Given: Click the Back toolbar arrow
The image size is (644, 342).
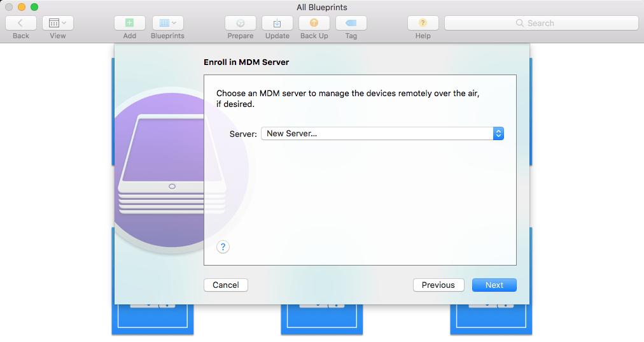Looking at the screenshot, I should pyautogui.click(x=21, y=23).
